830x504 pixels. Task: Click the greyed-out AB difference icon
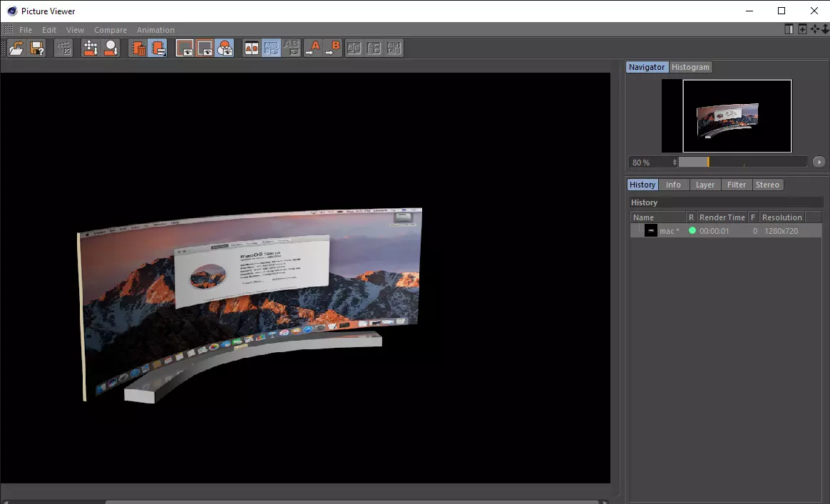[291, 48]
